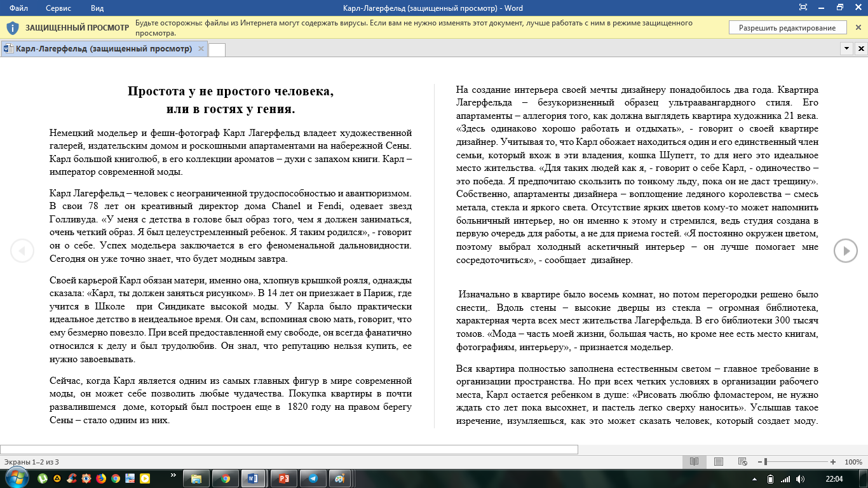Image resolution: width=868 pixels, height=488 pixels.
Task: Click the zoom slider handle
Action: (x=766, y=462)
